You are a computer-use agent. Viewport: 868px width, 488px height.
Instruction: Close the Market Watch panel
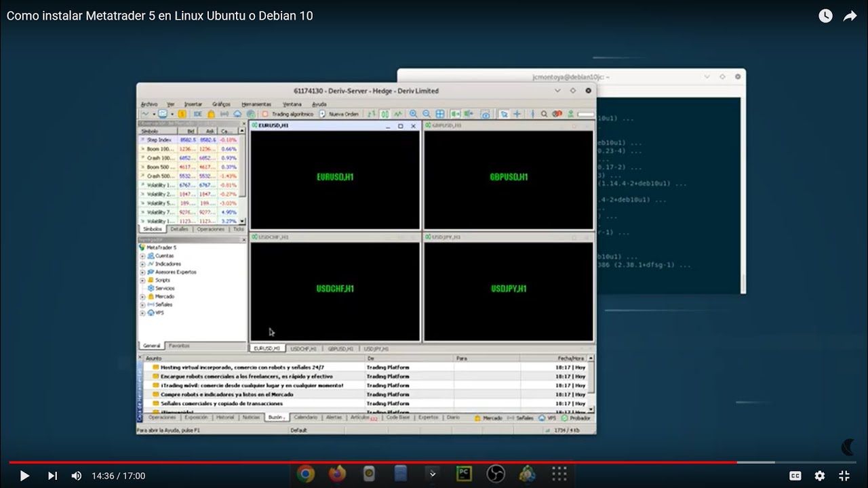click(243, 123)
